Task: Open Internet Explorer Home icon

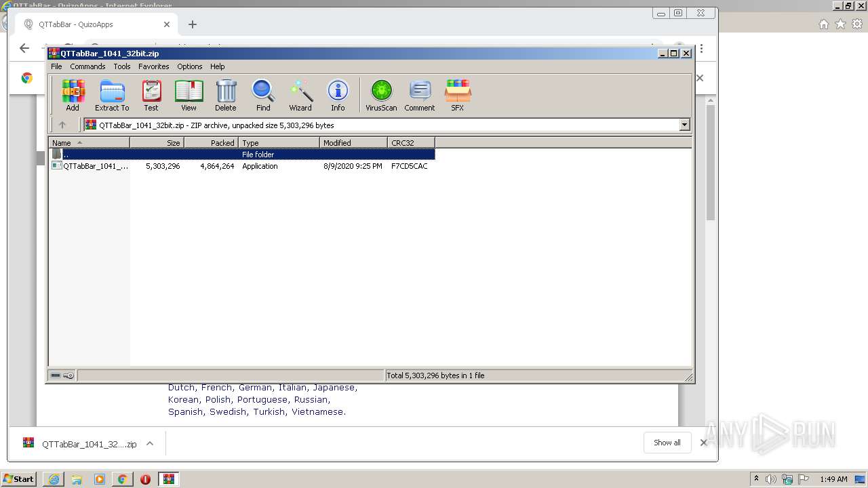Action: click(823, 24)
